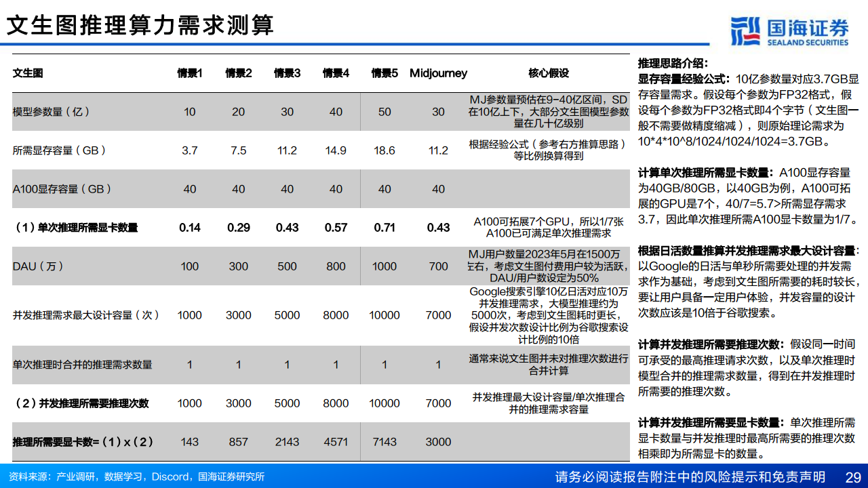Select the 情景1 column header

click(190, 73)
